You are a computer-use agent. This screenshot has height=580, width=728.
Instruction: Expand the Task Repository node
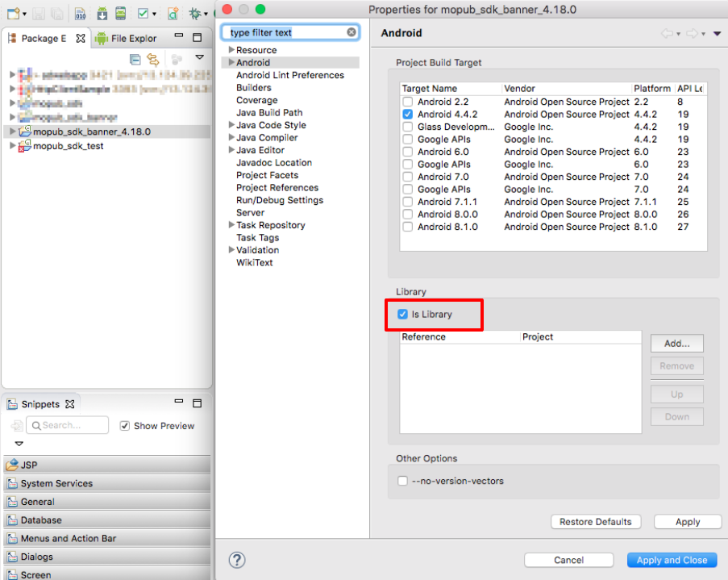click(231, 224)
